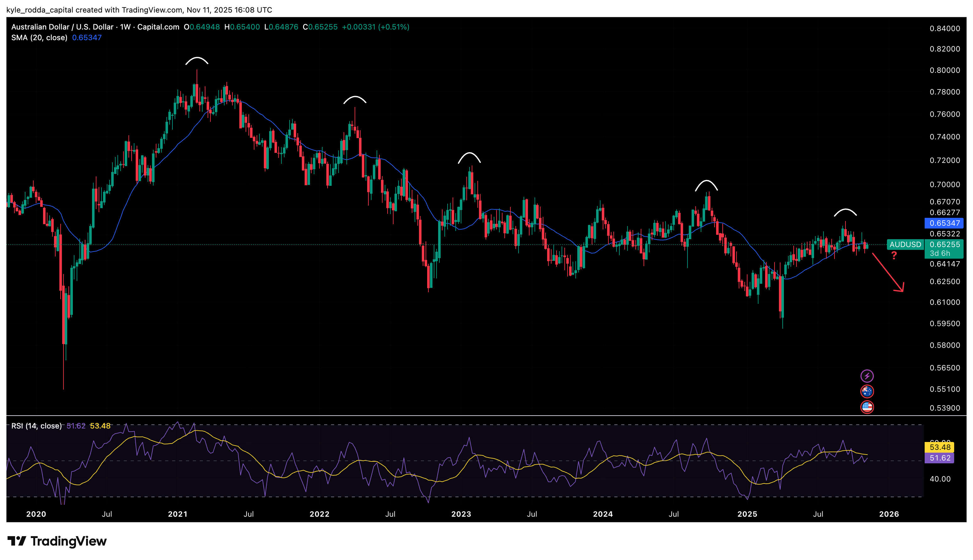Open the SMA (20, close) indicator legend
The width and height of the screenshot is (973, 560).
click(39, 38)
